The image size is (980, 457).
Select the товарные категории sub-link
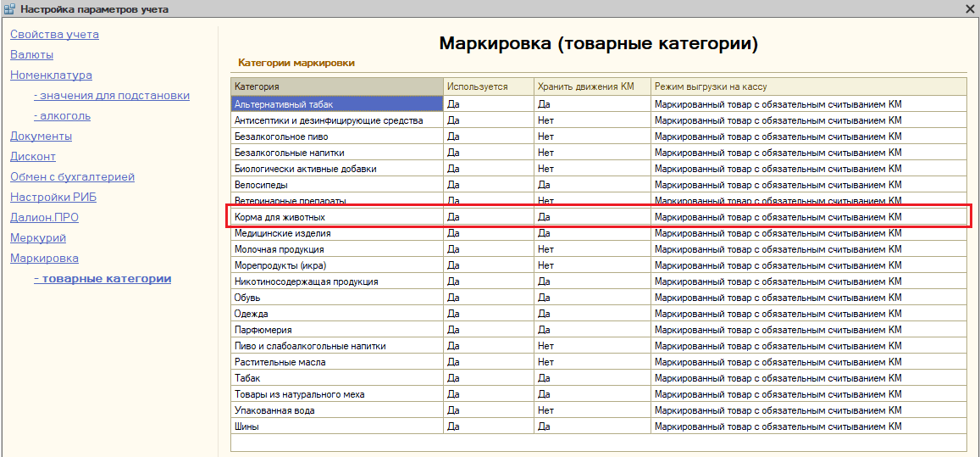point(102,279)
